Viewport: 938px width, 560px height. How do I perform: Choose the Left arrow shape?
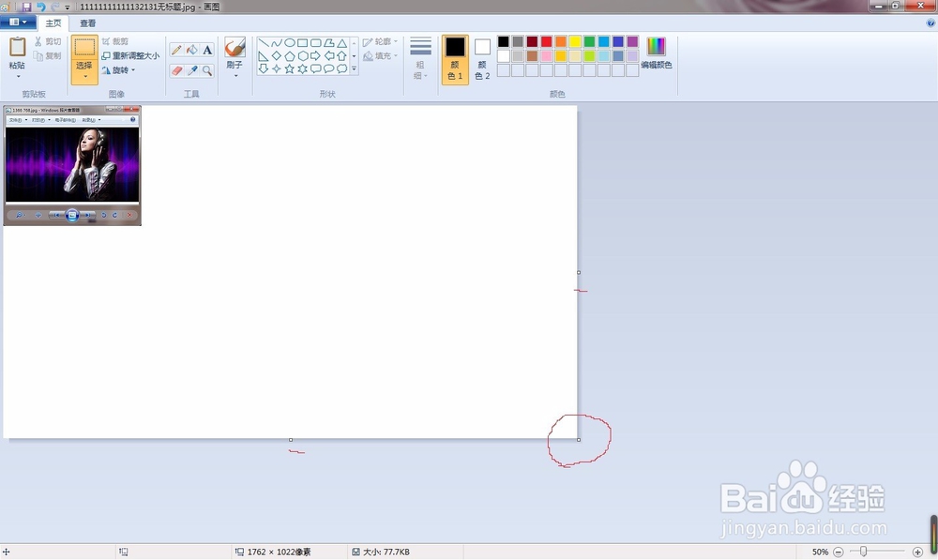(329, 56)
